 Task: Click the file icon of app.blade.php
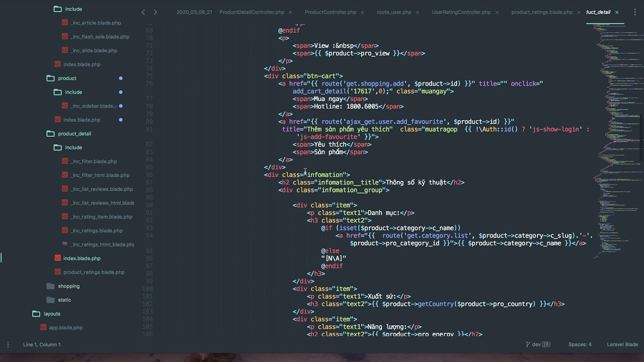(x=44, y=327)
